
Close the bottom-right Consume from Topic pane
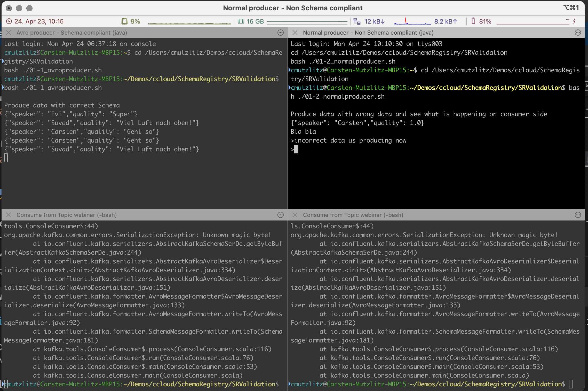tap(295, 215)
